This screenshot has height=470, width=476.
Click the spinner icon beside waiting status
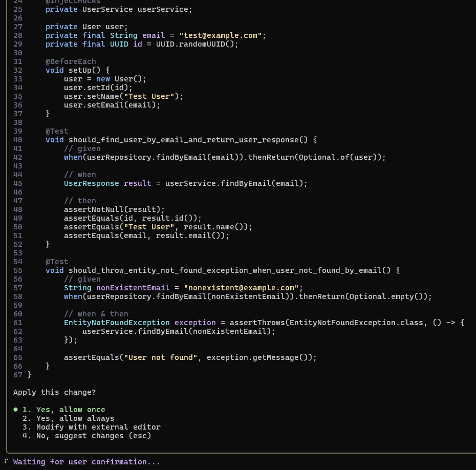pyautogui.click(x=6, y=462)
